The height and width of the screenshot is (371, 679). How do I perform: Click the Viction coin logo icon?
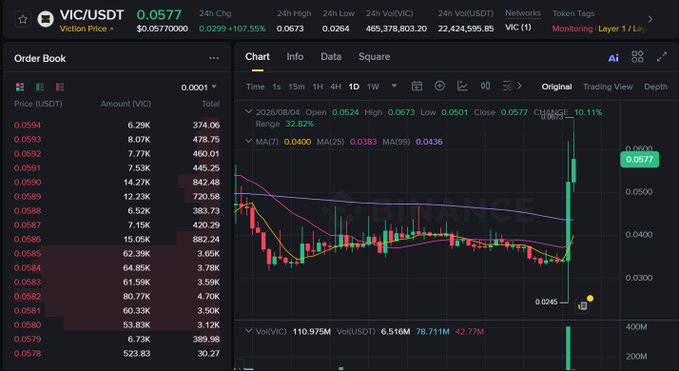coord(45,19)
